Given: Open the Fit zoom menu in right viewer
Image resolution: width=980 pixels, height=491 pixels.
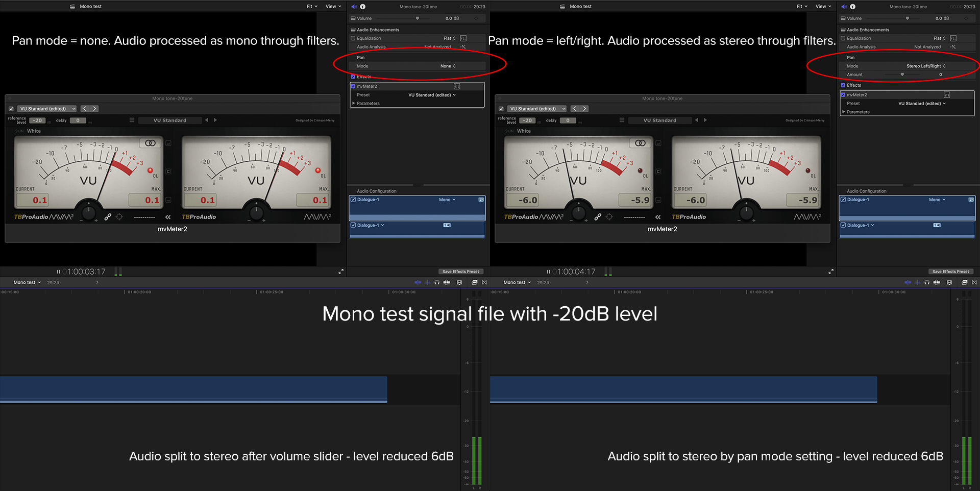Looking at the screenshot, I should pyautogui.click(x=802, y=7).
